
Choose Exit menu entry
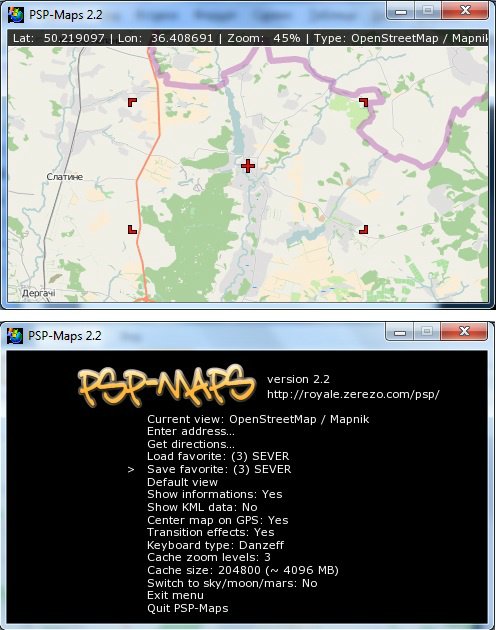[175, 595]
